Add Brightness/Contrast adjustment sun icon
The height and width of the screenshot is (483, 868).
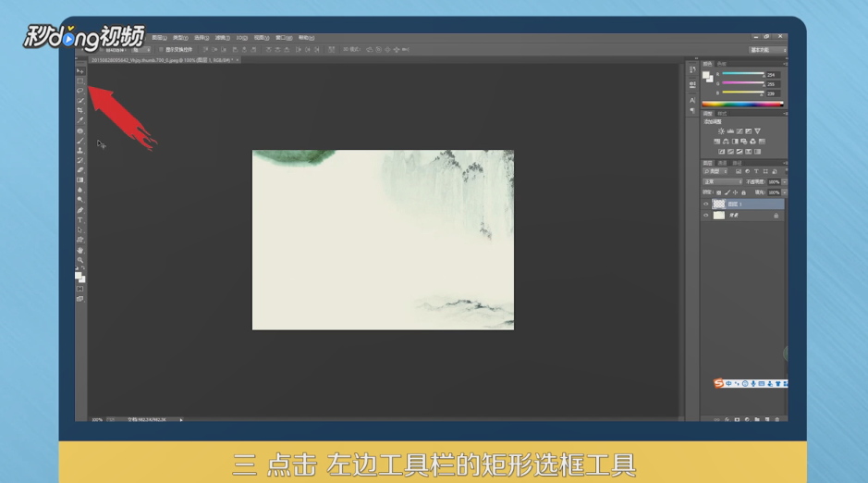pyautogui.click(x=721, y=131)
